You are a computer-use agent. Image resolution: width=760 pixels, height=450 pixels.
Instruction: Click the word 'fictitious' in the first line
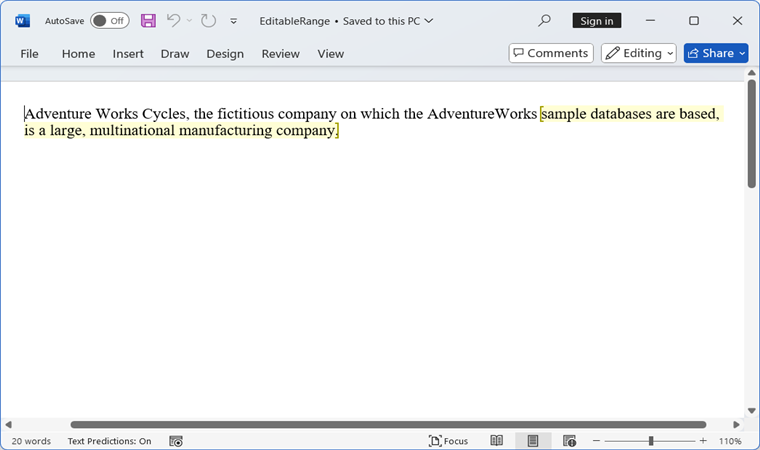point(245,114)
